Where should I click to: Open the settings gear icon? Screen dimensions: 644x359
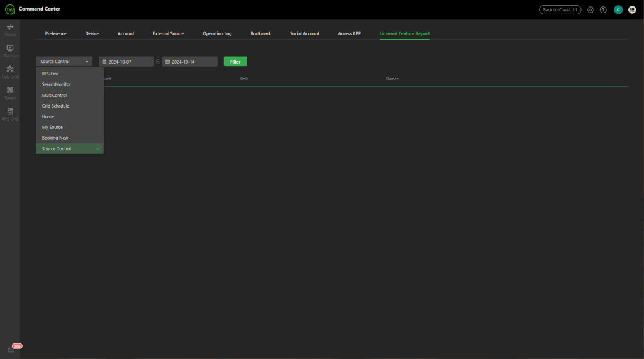pyautogui.click(x=591, y=9)
